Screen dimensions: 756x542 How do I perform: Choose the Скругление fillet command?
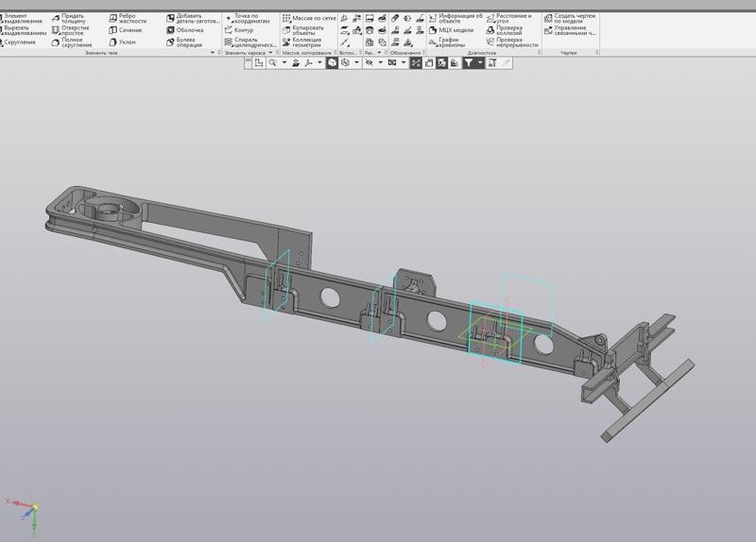tap(18, 42)
